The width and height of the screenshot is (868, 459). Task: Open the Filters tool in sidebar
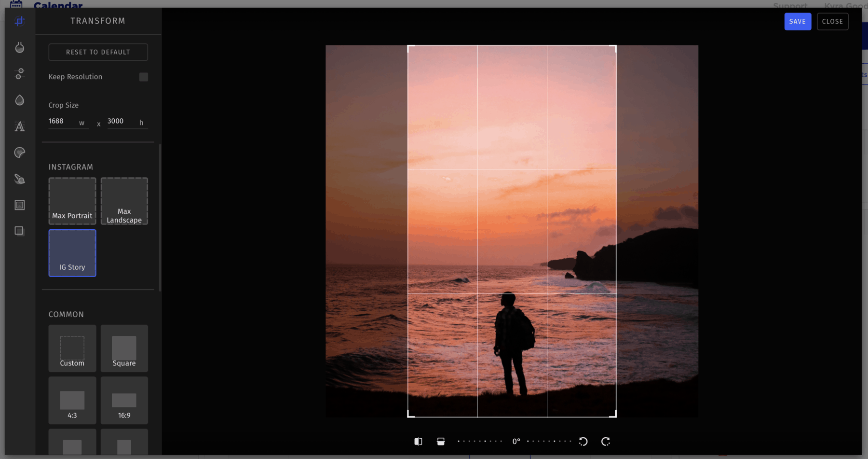tap(20, 47)
